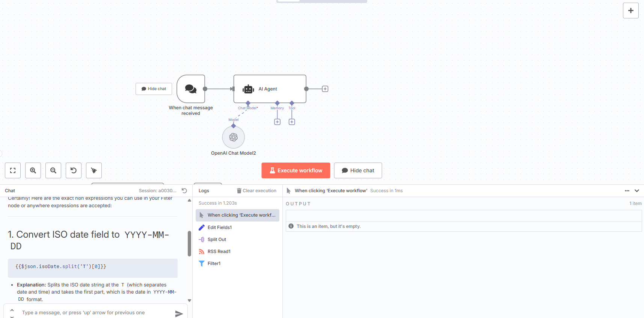Click the 'Success in 1.203s' text

click(218, 203)
